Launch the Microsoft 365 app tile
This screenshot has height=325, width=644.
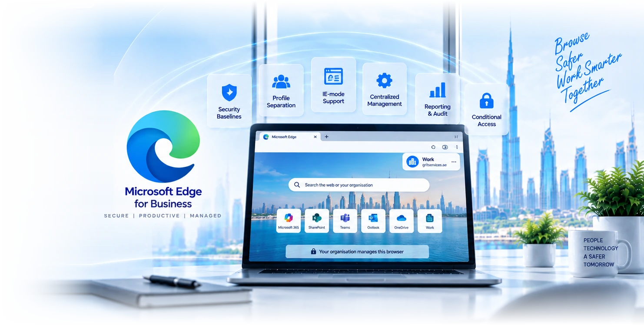click(x=288, y=221)
